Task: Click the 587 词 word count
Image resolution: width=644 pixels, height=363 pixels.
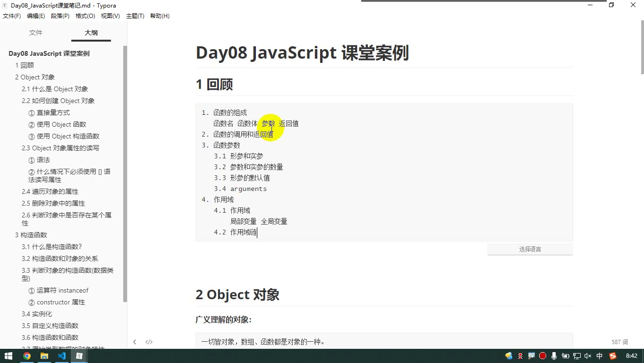Action: pyautogui.click(x=620, y=342)
